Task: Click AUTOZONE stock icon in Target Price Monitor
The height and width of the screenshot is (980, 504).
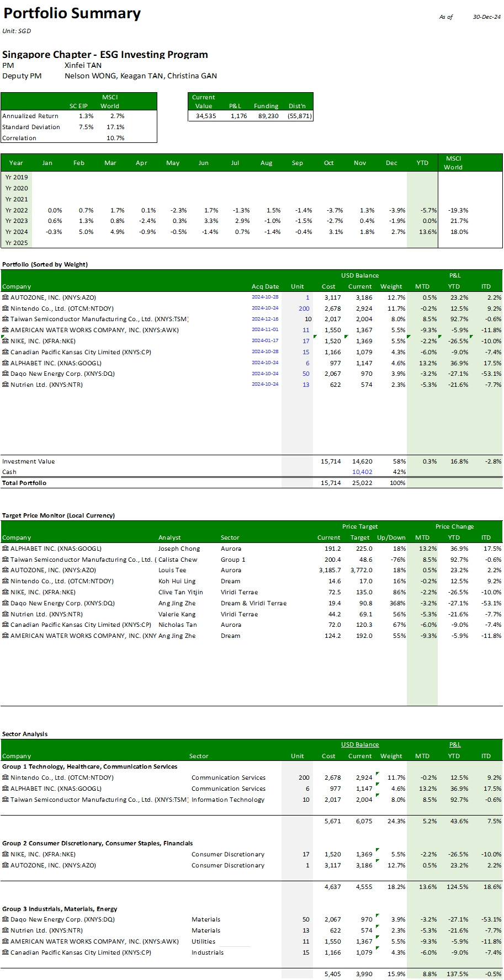Action: (x=6, y=570)
